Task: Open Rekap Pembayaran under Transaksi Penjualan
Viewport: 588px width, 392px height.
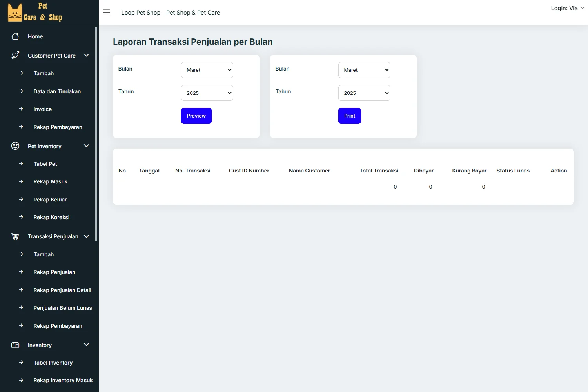Action: (x=58, y=326)
